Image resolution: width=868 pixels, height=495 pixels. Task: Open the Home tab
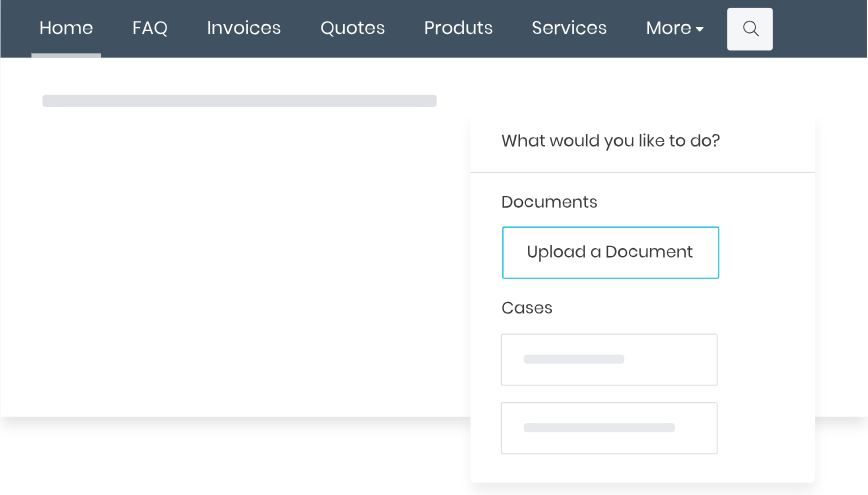coord(66,28)
